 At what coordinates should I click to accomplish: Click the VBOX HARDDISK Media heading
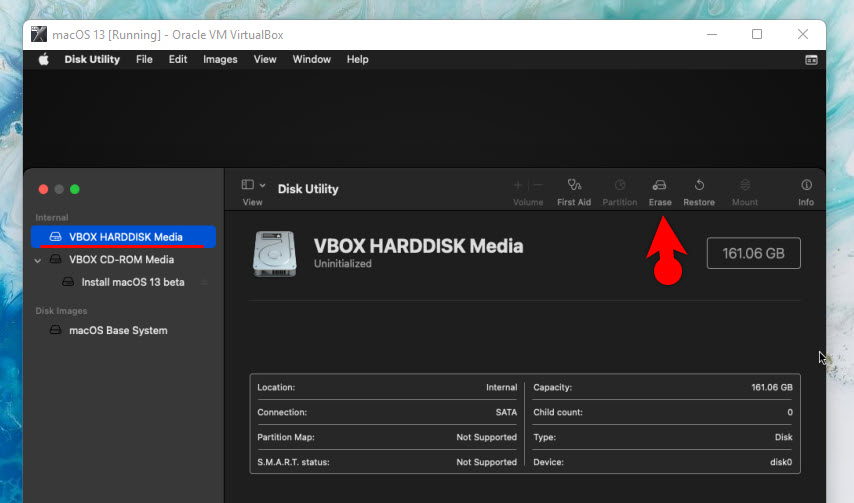click(418, 246)
